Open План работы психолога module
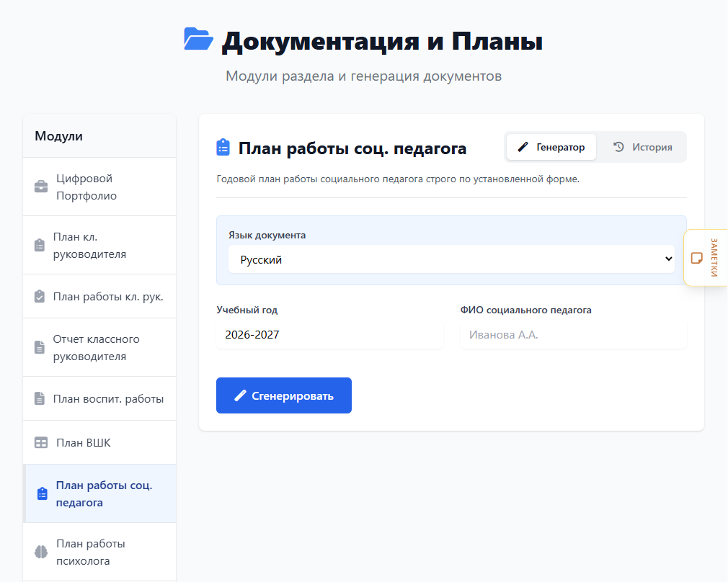The width and height of the screenshot is (728, 582). [99, 552]
